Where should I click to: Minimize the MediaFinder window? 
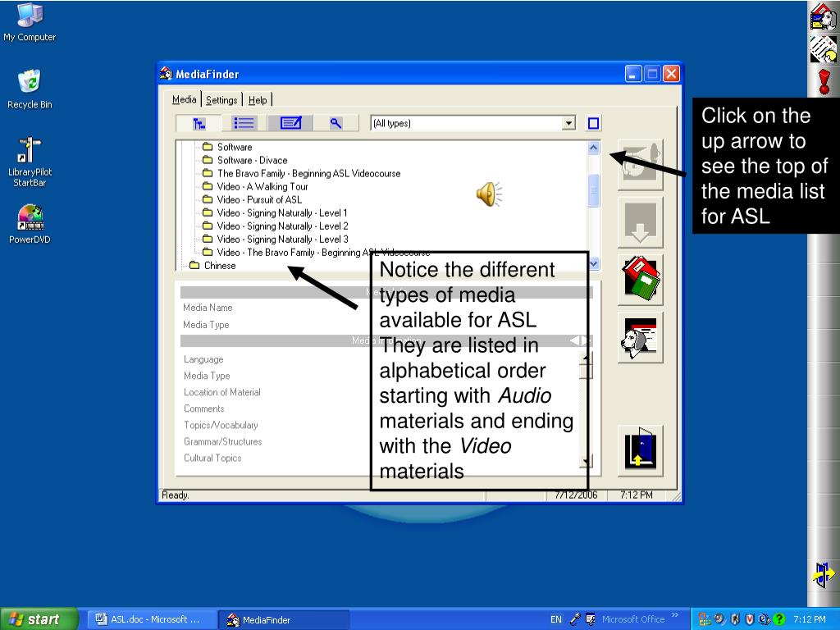click(633, 73)
